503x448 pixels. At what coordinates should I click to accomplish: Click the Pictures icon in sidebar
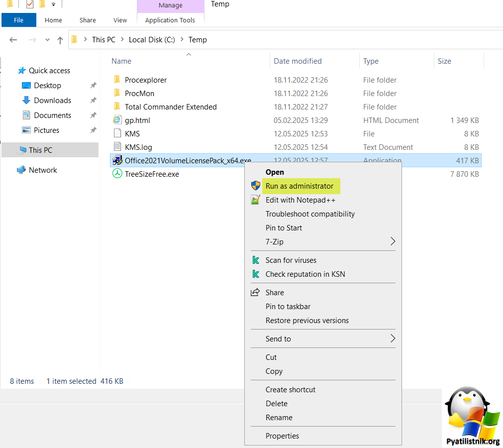click(x=26, y=130)
